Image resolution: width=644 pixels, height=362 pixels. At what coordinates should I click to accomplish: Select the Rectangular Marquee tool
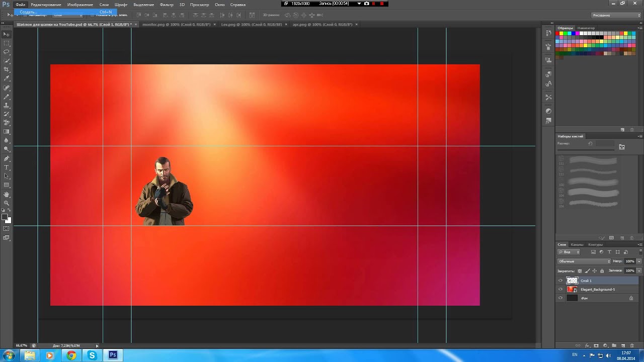pyautogui.click(x=7, y=43)
